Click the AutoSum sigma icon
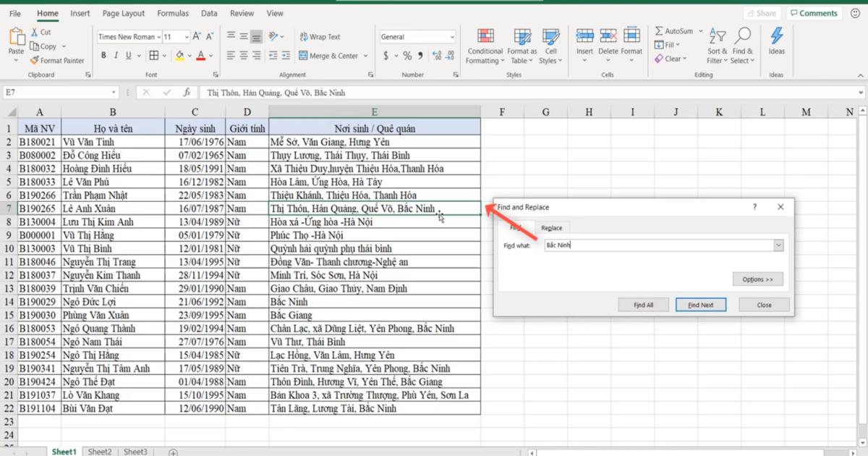The image size is (868, 456). pos(659,32)
